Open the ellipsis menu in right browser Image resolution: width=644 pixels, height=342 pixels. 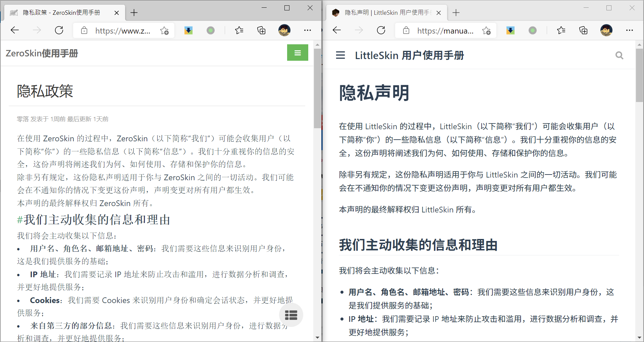(629, 31)
